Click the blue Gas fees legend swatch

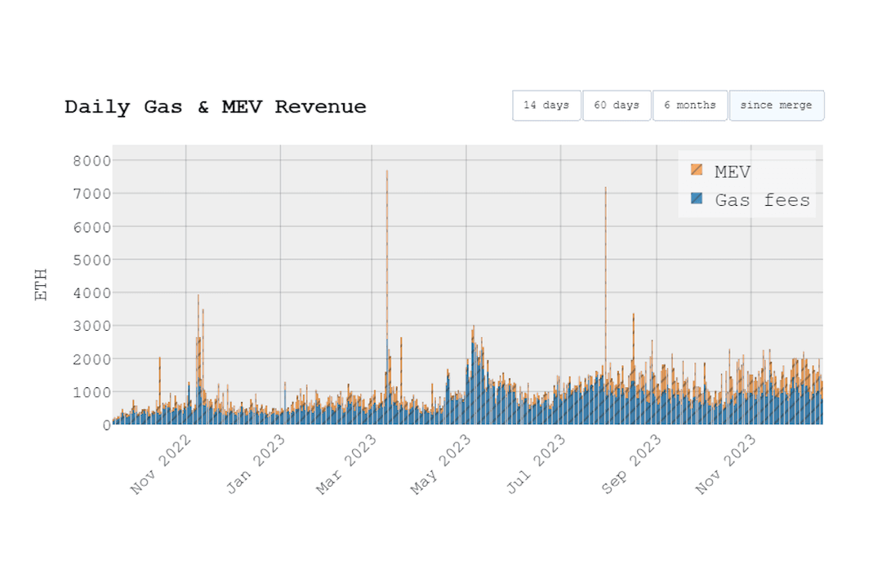[697, 198]
